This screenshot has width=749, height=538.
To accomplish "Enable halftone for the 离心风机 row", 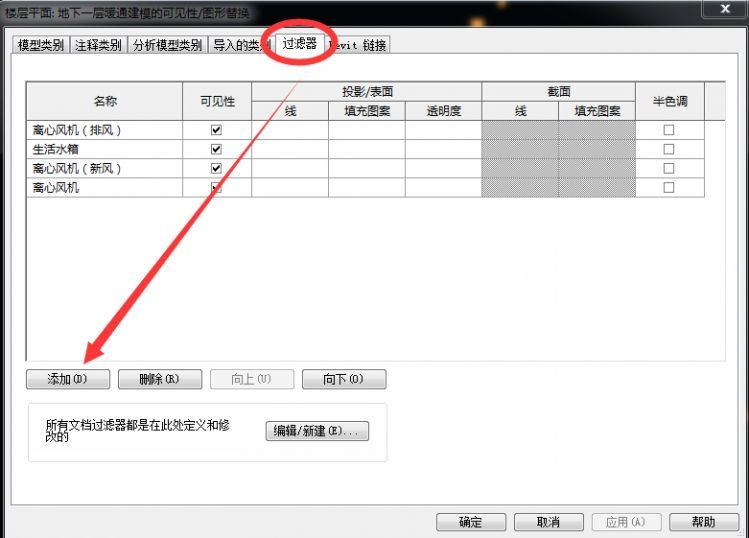I will coord(669,187).
